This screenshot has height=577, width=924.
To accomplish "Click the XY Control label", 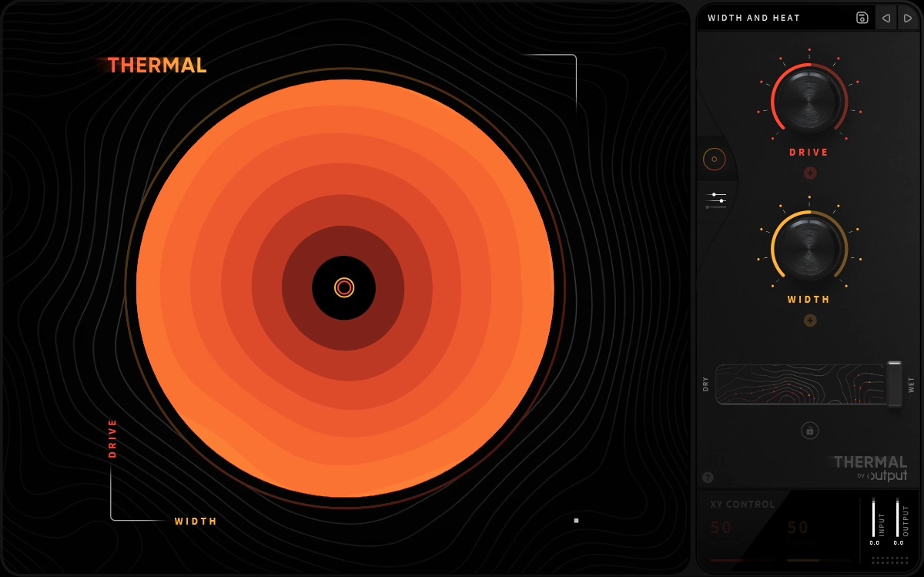I will [742, 505].
